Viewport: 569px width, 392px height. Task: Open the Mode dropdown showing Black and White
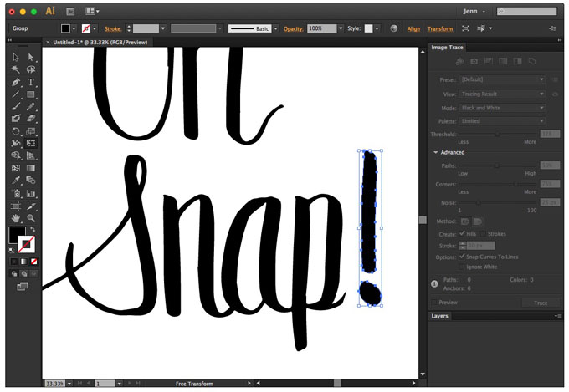502,108
